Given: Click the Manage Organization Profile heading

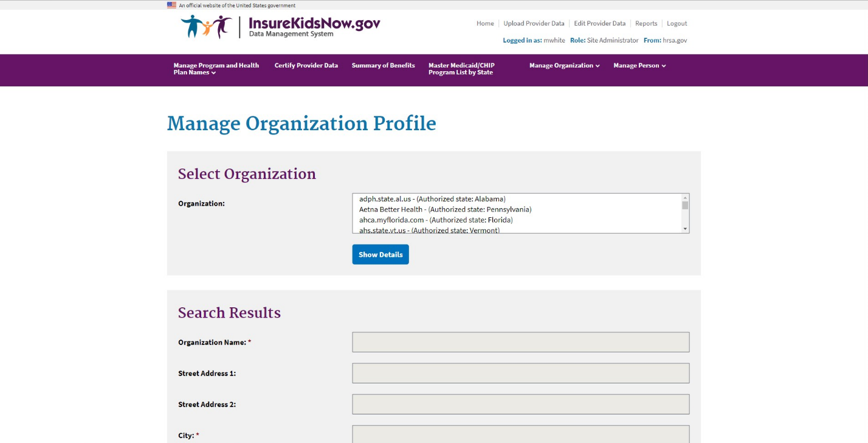Looking at the screenshot, I should (301, 124).
